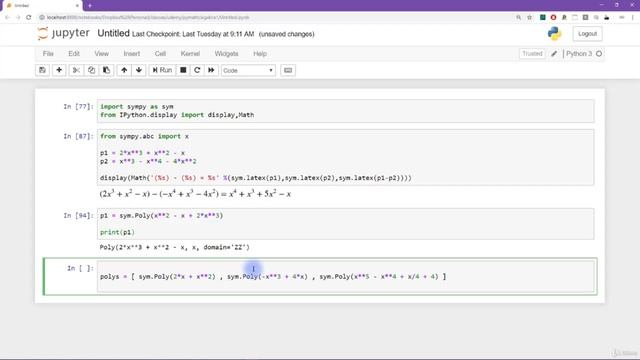This screenshot has width=640, height=360.
Task: Cut selected cells with the scissors icon
Action: (x=76, y=70)
